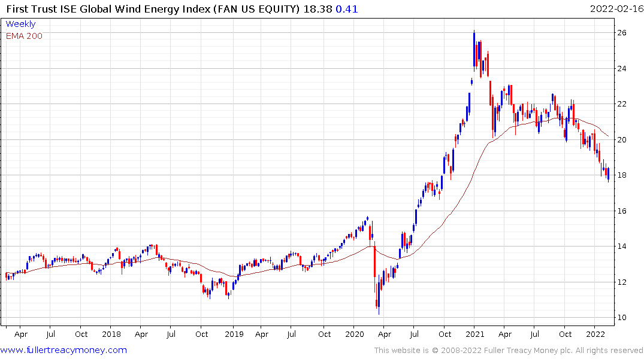
Task: Click the 22 price axis label
Action: [x=622, y=104]
